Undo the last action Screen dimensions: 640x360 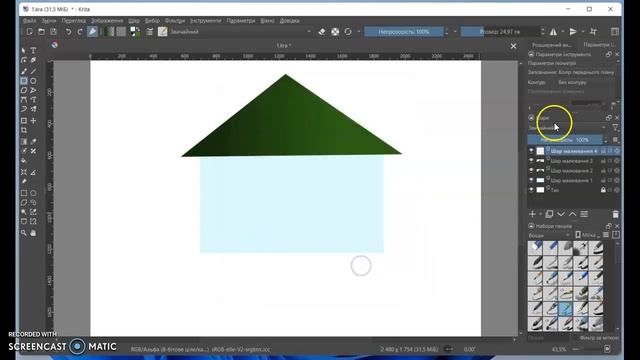tap(69, 32)
